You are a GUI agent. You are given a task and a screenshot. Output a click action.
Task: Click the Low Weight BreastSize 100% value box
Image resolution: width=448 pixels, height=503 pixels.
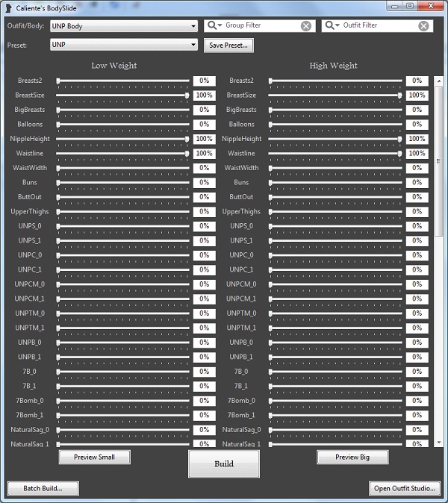205,96
